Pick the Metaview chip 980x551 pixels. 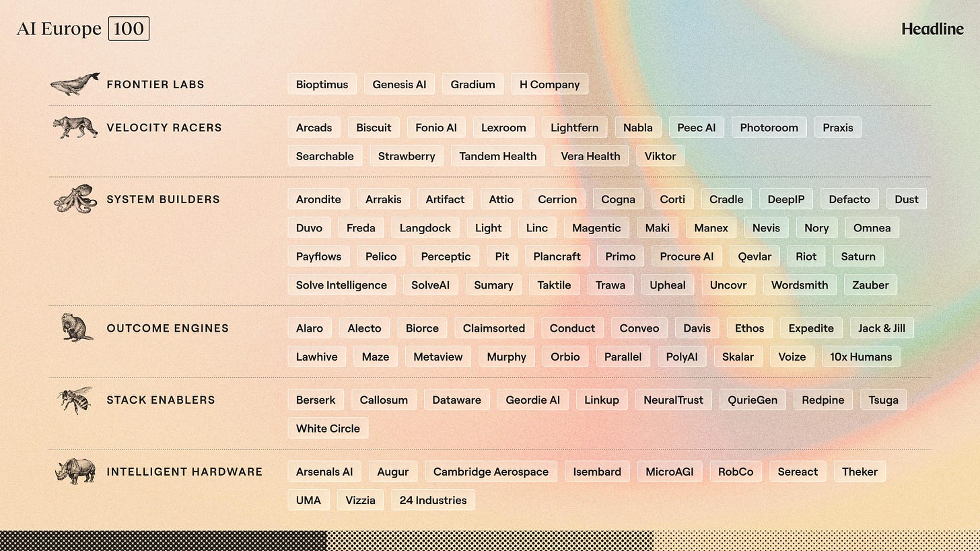point(438,357)
